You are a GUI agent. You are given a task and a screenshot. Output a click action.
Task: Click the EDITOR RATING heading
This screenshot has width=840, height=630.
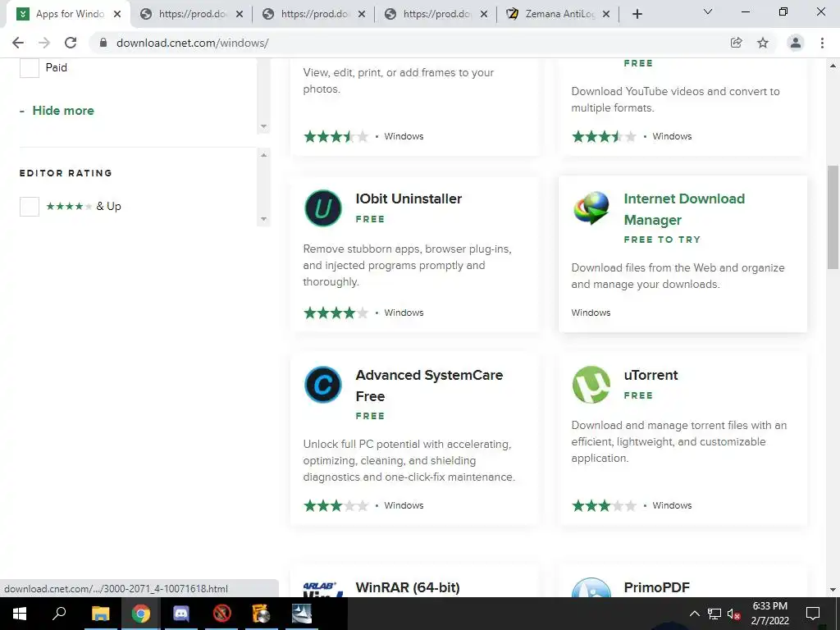pos(66,173)
